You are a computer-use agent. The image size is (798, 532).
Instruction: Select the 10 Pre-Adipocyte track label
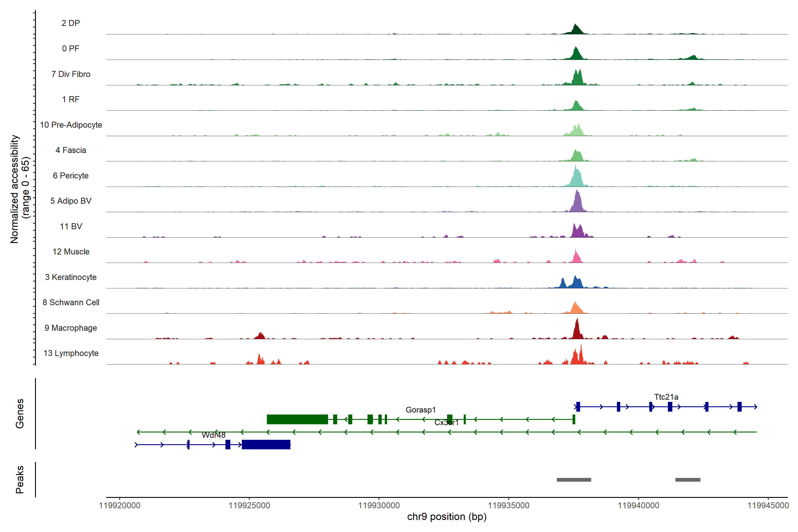tap(70, 125)
